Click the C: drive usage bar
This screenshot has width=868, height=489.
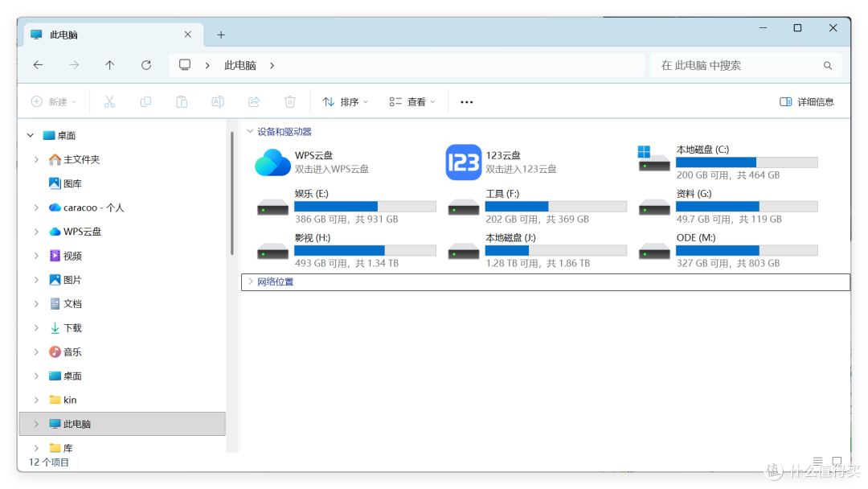pos(746,162)
